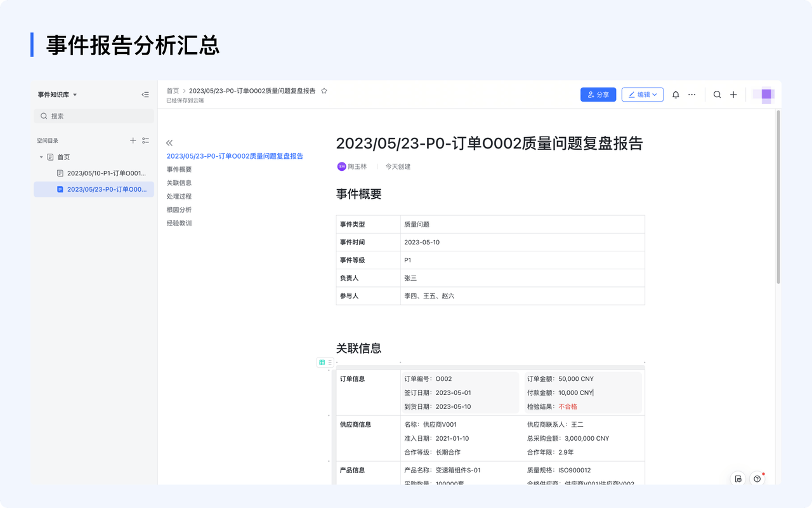Image resolution: width=812 pixels, height=508 pixels.
Task: Open the 事件知识库 dropdown
Action: 57,95
